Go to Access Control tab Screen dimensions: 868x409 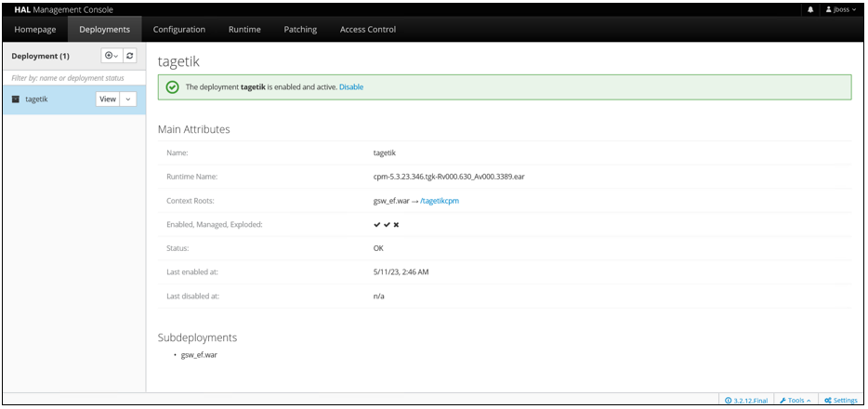click(368, 30)
